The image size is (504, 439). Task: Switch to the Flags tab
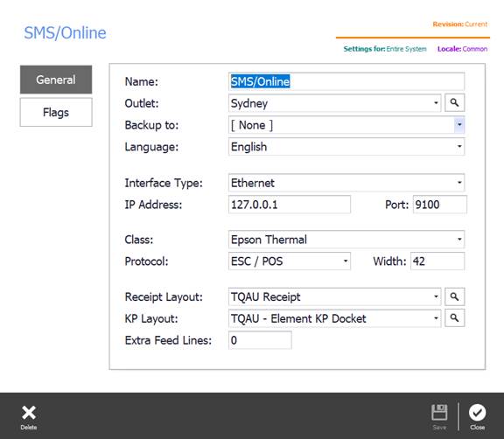pyautogui.click(x=56, y=113)
